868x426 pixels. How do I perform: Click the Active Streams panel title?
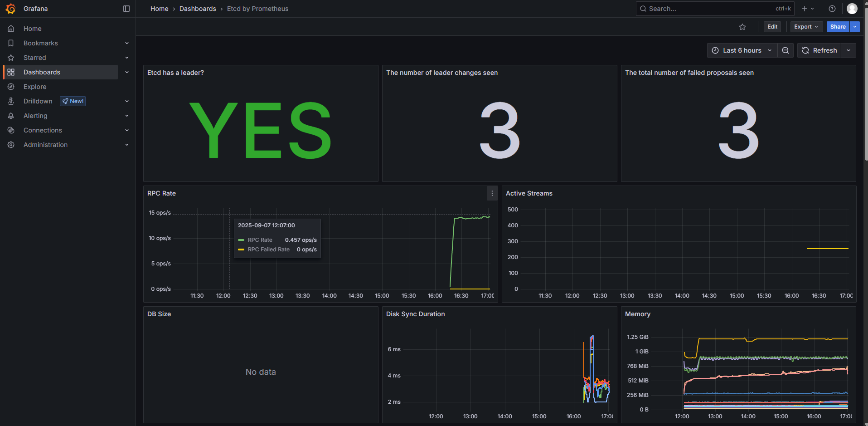point(529,193)
